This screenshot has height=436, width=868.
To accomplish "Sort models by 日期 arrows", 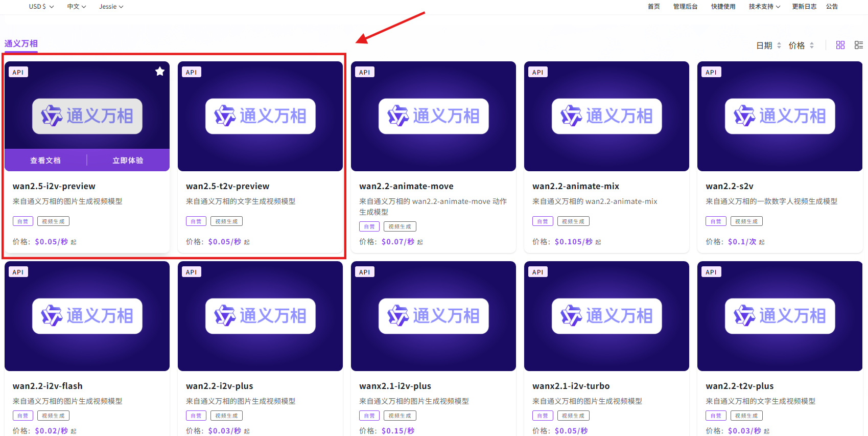I will click(x=779, y=45).
